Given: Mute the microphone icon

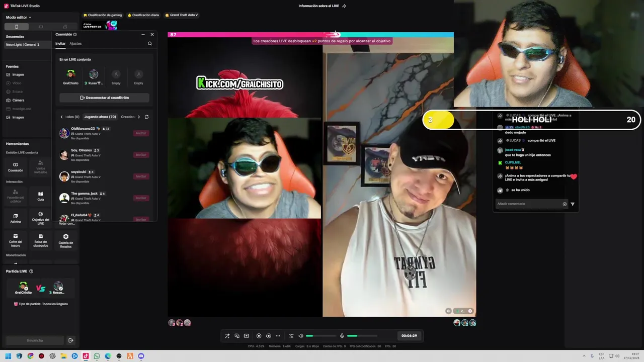Looking at the screenshot, I should (342, 336).
